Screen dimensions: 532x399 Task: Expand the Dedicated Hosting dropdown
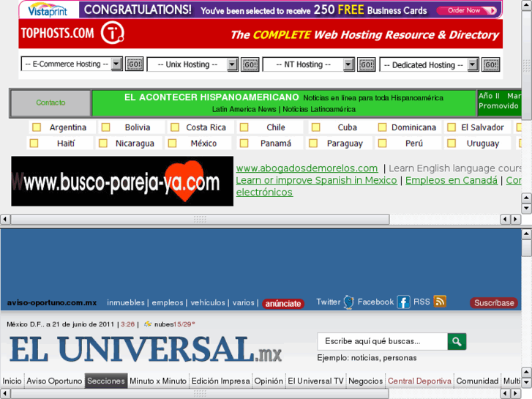coord(472,64)
